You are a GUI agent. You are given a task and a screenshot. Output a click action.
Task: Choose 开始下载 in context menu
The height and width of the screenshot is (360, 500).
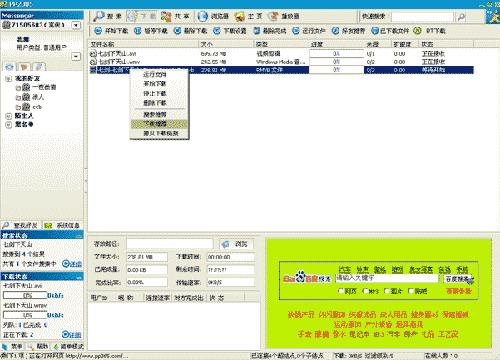coord(159,84)
